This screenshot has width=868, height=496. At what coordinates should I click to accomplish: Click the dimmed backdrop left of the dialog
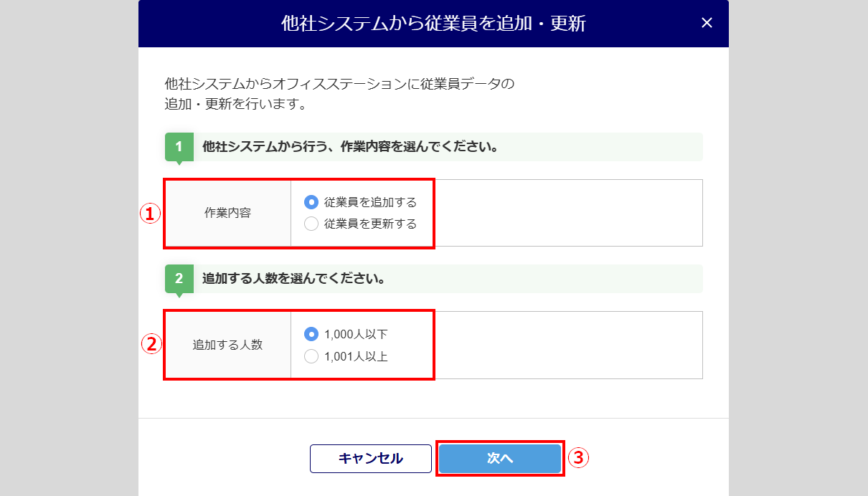pyautogui.click(x=68, y=251)
